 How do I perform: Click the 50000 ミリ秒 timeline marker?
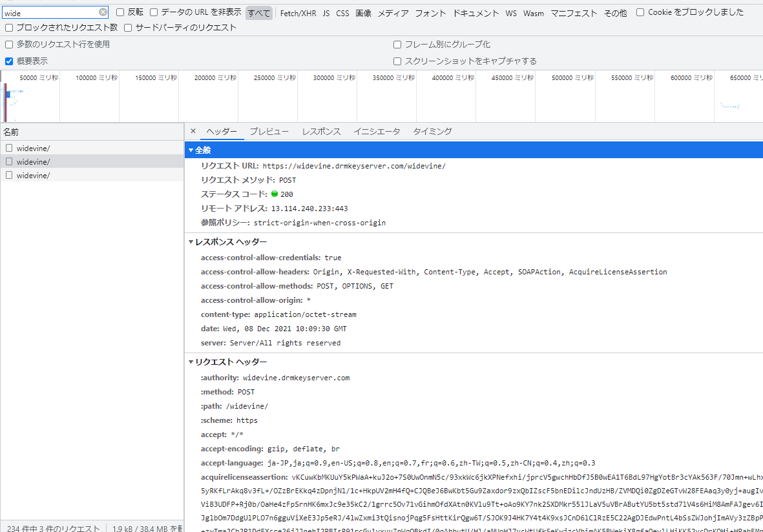[39, 78]
